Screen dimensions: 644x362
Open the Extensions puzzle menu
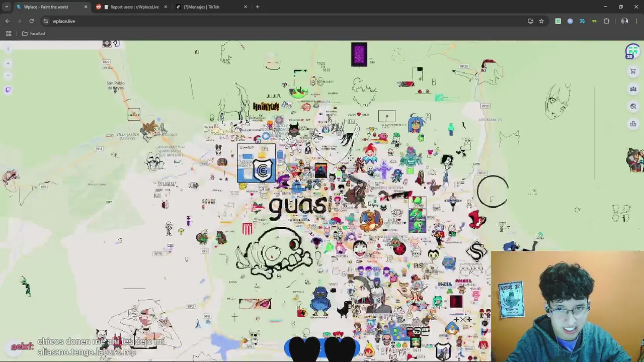pyautogui.click(x=606, y=21)
